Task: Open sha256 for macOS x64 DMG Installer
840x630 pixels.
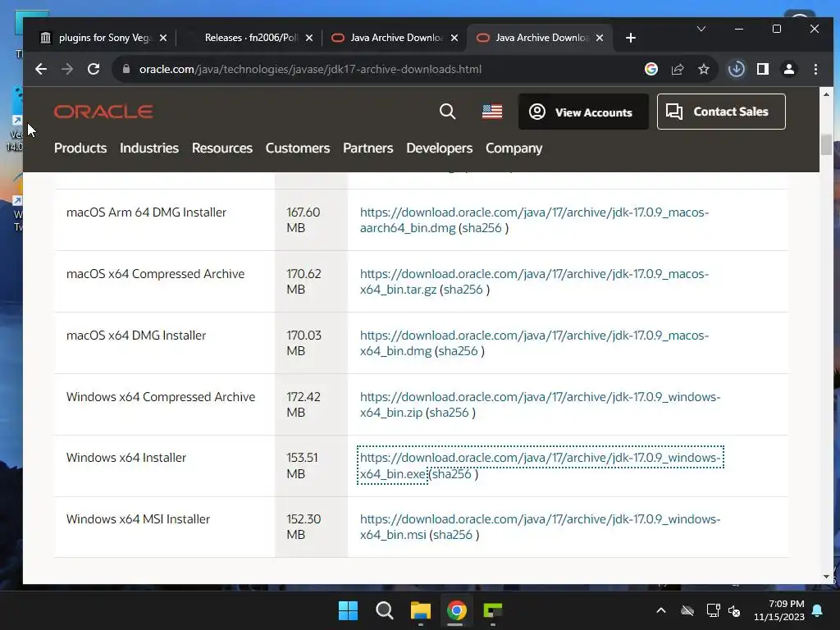Action: pyautogui.click(x=458, y=351)
